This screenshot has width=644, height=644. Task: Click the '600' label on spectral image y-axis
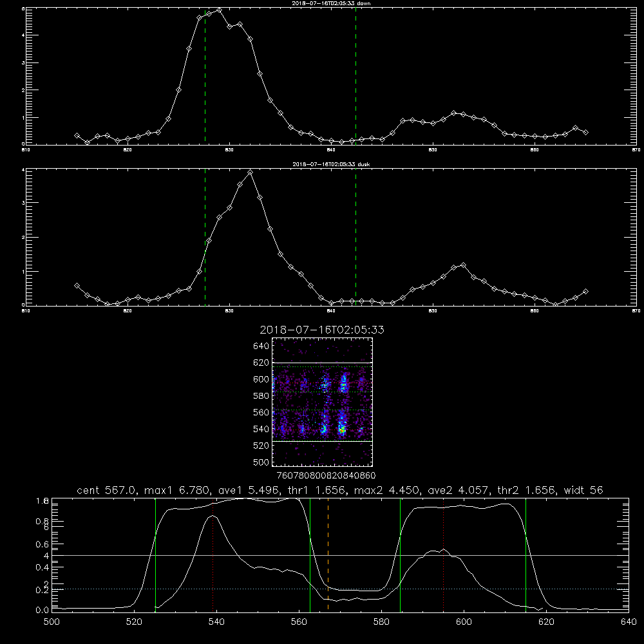pyautogui.click(x=261, y=379)
